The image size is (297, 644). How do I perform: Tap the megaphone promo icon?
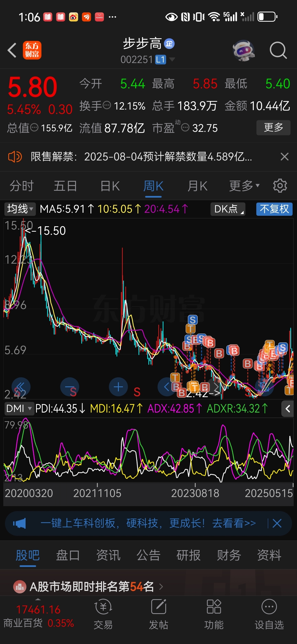(20, 523)
